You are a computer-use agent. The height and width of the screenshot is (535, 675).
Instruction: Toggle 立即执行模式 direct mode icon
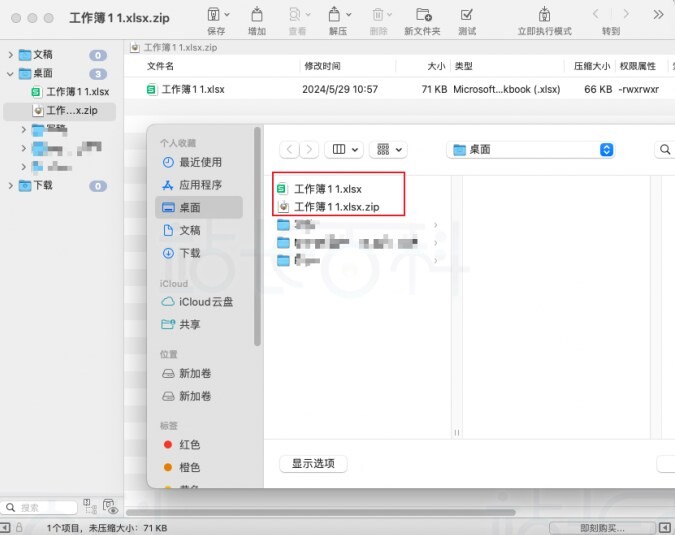click(545, 15)
